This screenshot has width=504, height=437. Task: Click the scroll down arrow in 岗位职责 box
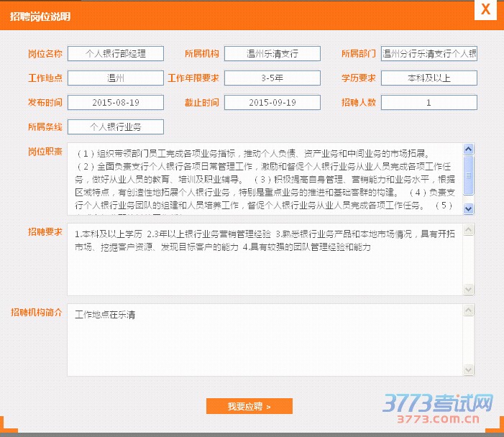(x=468, y=208)
